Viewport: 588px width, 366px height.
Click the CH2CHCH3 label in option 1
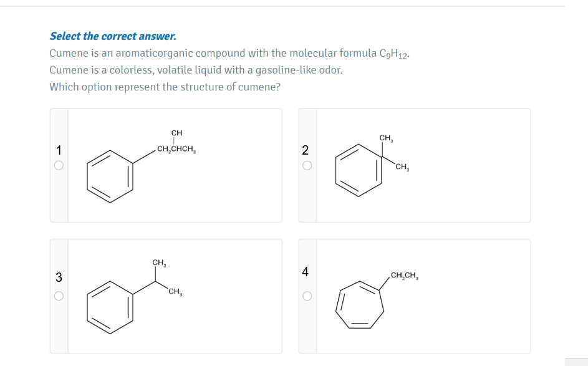pos(177,149)
